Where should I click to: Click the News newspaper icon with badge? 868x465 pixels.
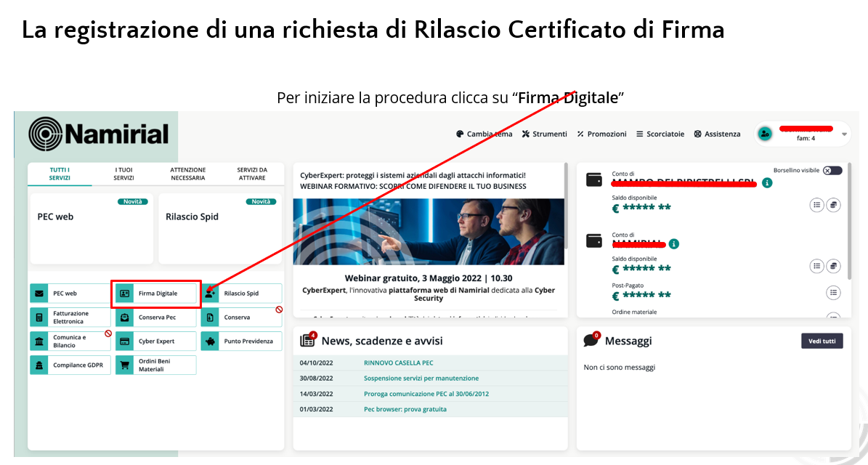tap(308, 340)
